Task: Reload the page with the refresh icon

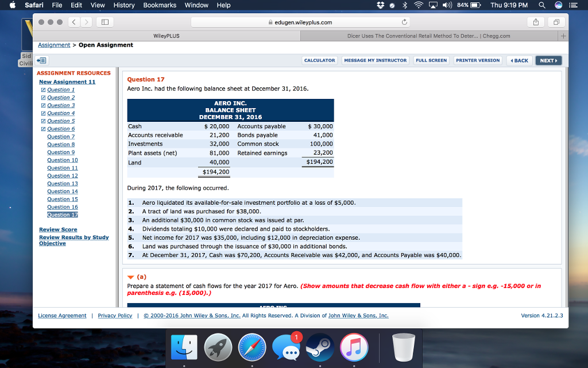Action: coord(404,22)
